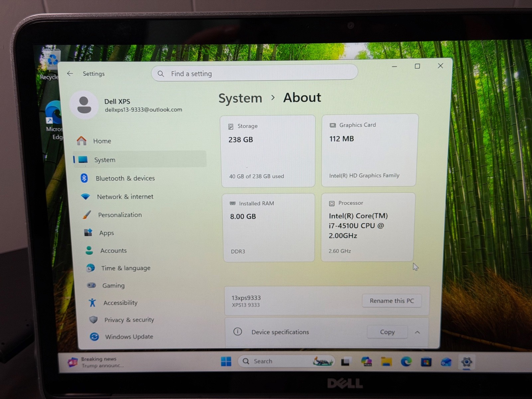Click the Personalization paintbrush icon
This screenshot has width=532, height=399.
(x=87, y=215)
